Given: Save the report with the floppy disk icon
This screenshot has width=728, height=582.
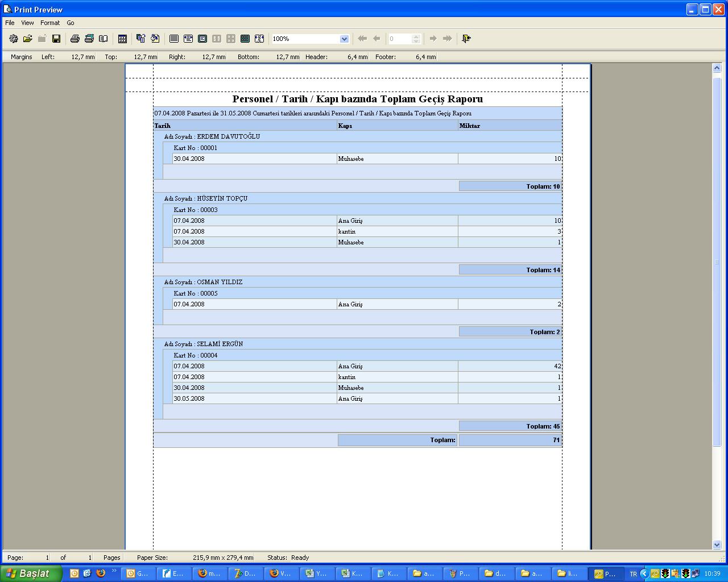Looking at the screenshot, I should pos(56,39).
